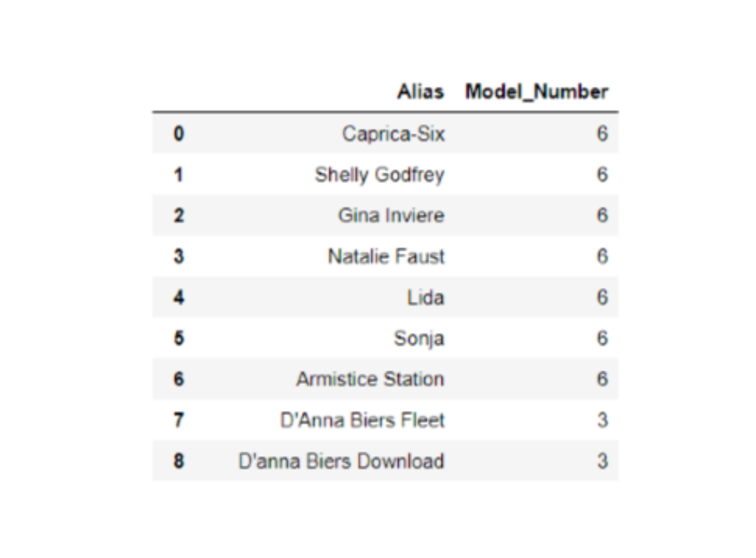Click the Model_Number column header

[536, 92]
